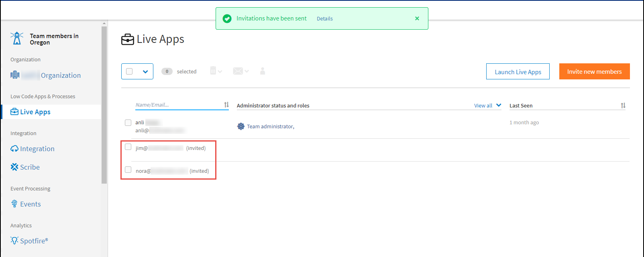Open Integration in the sidebar
The image size is (644, 257).
click(37, 149)
